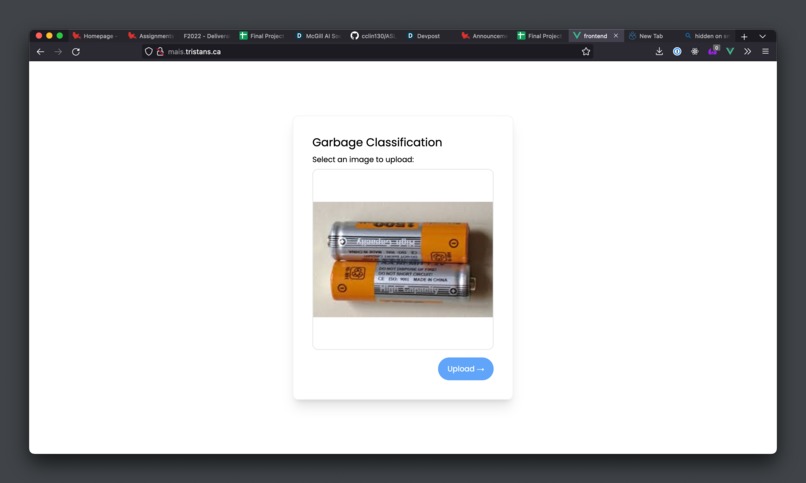Open the Firefox hamburger application menu

pyautogui.click(x=765, y=51)
